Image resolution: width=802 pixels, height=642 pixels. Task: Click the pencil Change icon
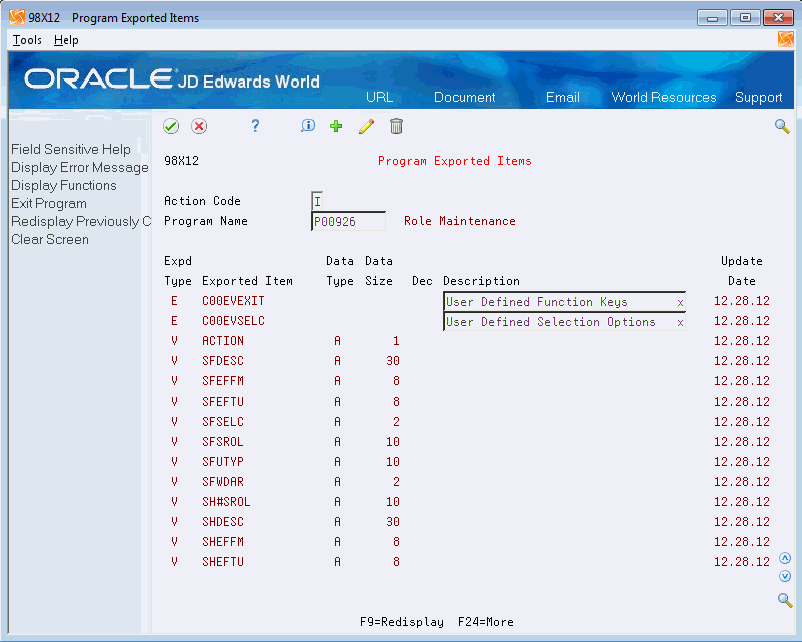click(x=366, y=126)
